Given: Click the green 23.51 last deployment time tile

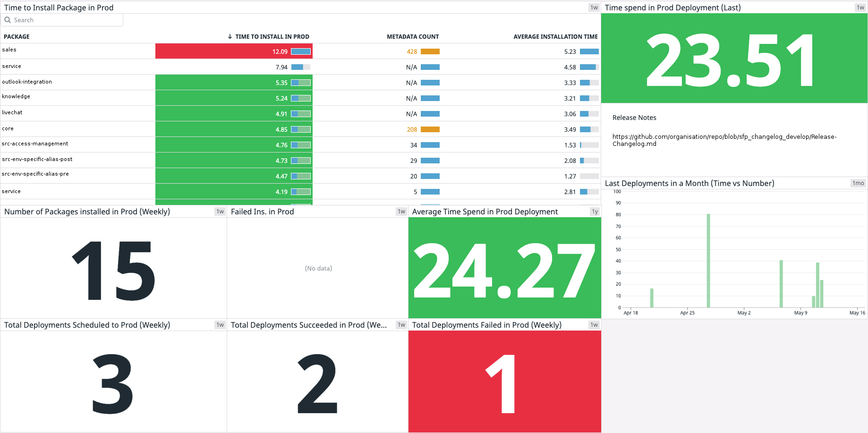Looking at the screenshot, I should tap(734, 59).
